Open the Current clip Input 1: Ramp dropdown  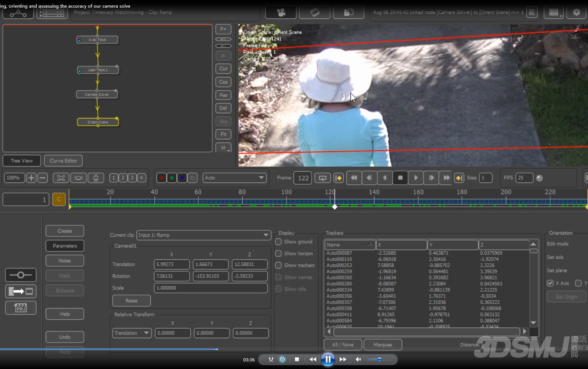204,235
